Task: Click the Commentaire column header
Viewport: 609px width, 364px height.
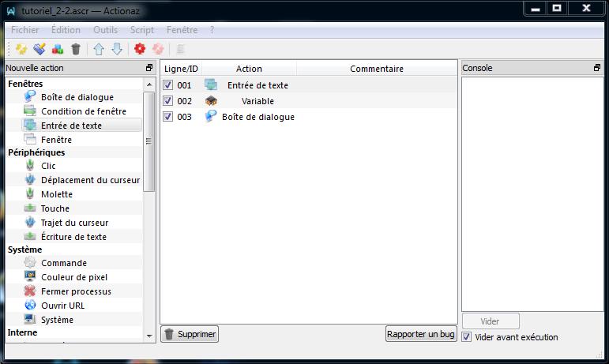Action: (376, 69)
